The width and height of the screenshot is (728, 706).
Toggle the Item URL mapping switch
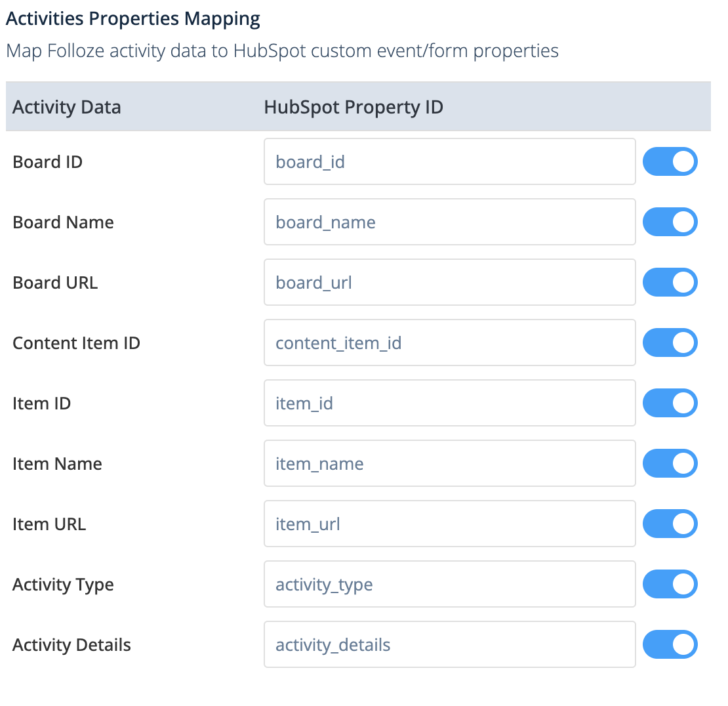[670, 524]
